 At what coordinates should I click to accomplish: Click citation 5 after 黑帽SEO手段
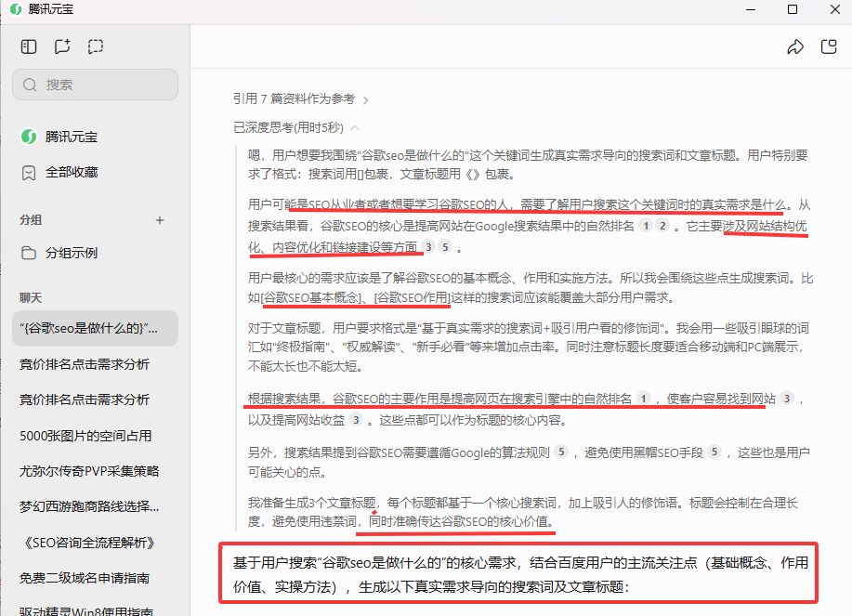click(714, 452)
